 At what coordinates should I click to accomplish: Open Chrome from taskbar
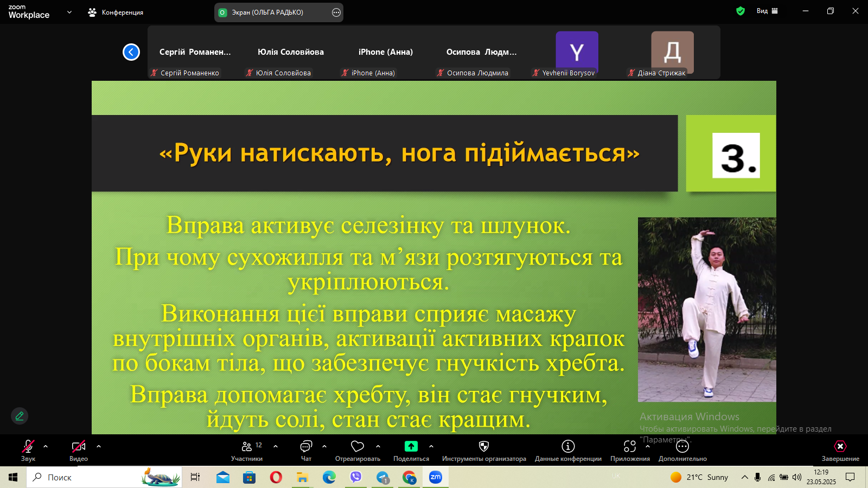coord(409,477)
